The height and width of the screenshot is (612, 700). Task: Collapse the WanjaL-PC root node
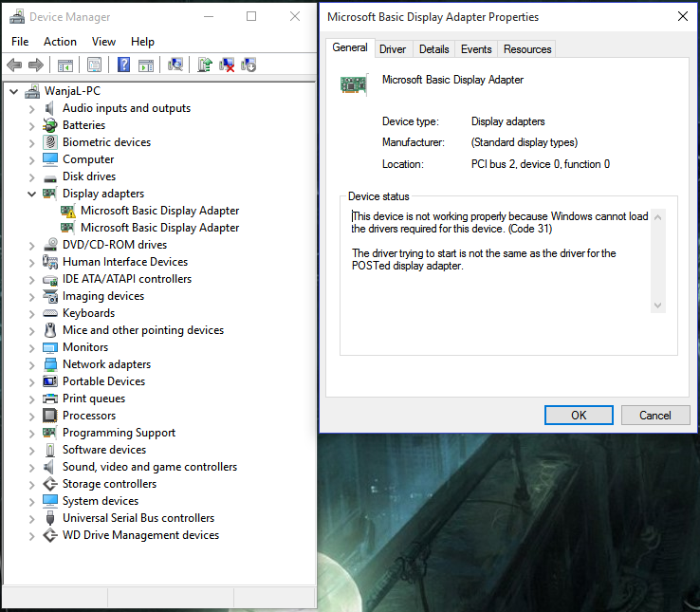tap(14, 92)
